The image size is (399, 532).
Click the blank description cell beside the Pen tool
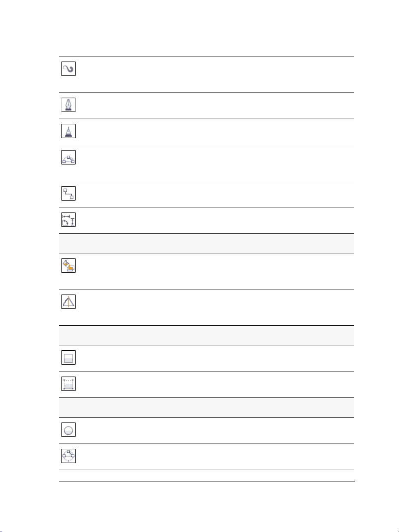coord(216,106)
